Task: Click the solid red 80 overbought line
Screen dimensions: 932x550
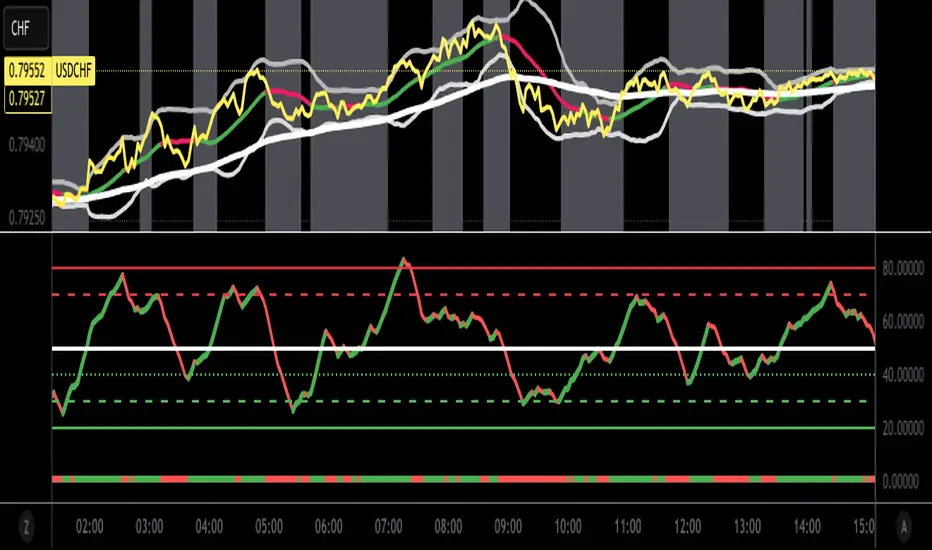Action: pos(464,268)
